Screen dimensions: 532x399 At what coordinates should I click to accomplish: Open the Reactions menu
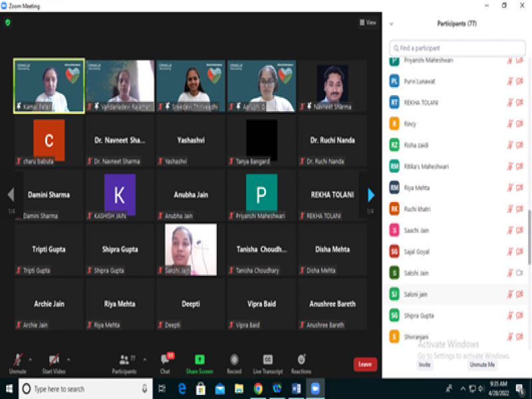pyautogui.click(x=301, y=360)
